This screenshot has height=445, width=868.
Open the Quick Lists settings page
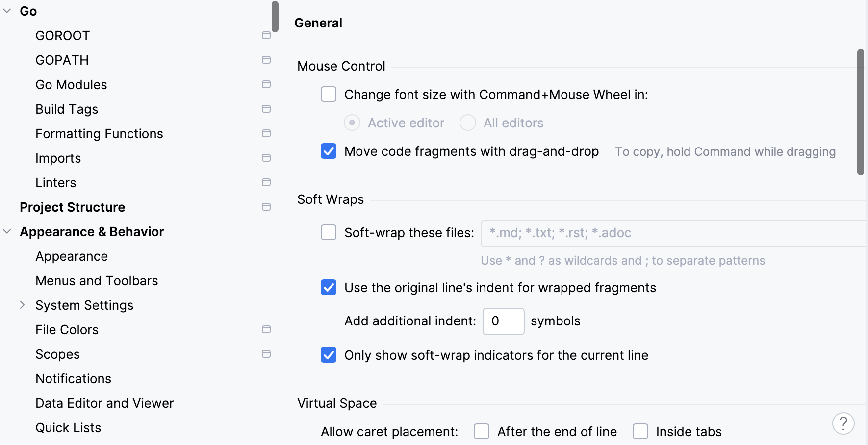point(68,427)
